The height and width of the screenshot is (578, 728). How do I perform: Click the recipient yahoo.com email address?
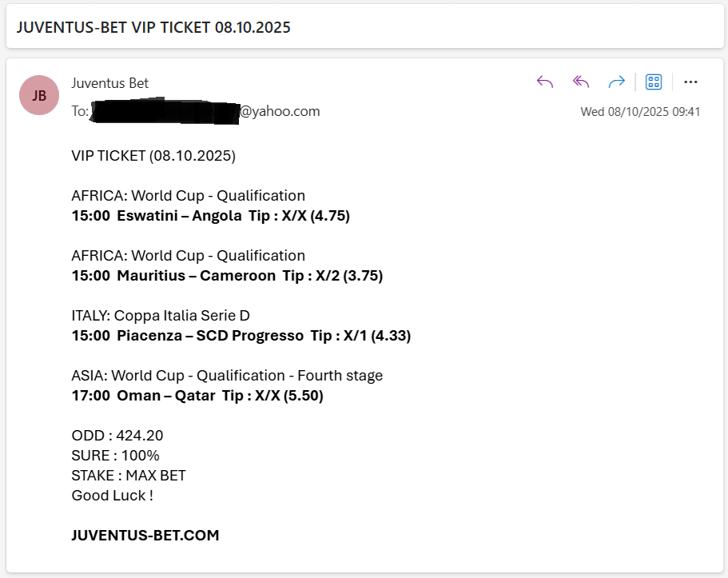204,112
